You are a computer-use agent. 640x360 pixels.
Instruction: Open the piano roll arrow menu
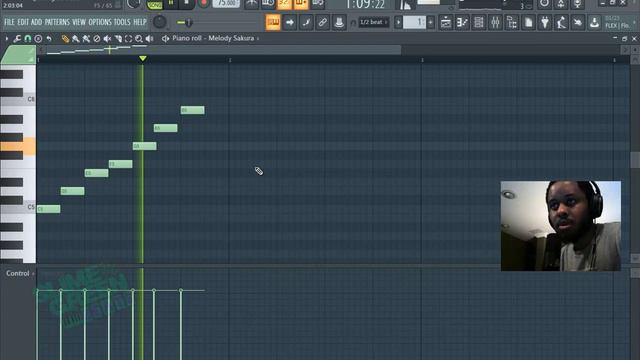(x=7, y=39)
